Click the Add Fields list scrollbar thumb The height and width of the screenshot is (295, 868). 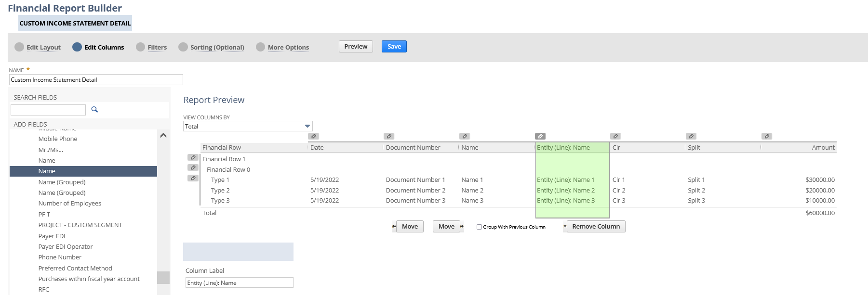coord(163,278)
